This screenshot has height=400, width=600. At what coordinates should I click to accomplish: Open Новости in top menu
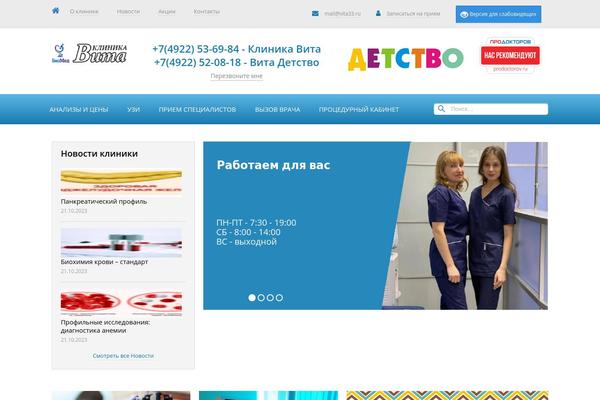(128, 11)
